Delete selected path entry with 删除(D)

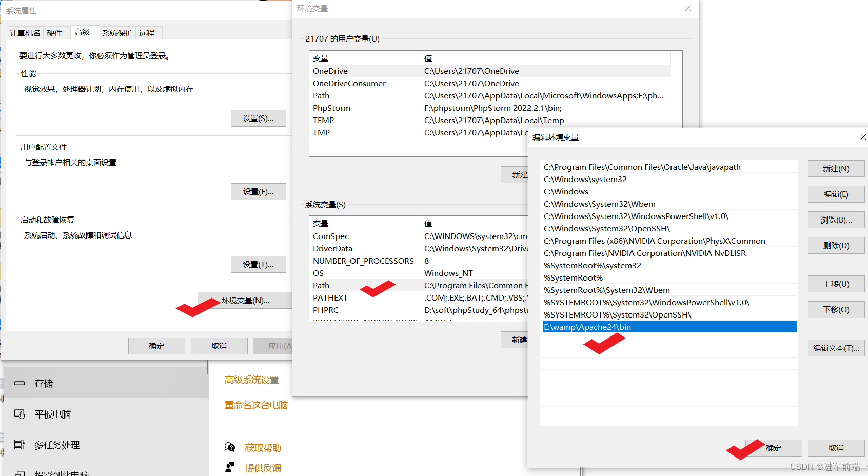836,245
